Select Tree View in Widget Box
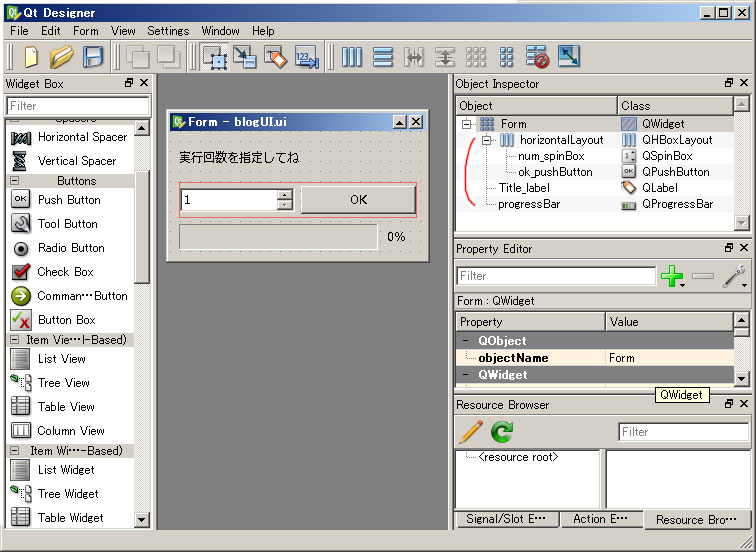Viewport: 756px width, 552px height. [x=64, y=383]
